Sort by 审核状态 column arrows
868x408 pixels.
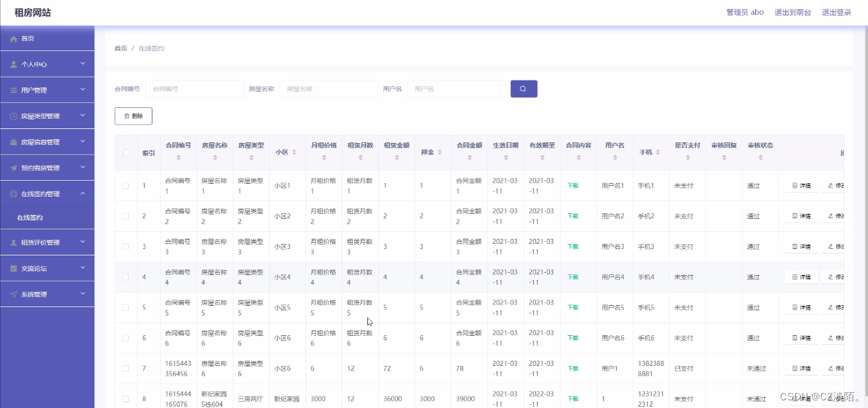click(760, 157)
